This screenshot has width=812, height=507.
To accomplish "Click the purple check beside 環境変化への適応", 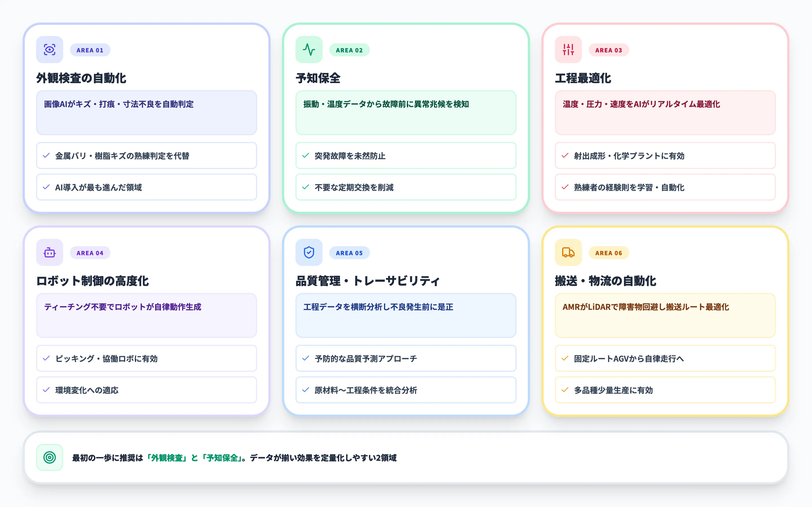I will click(x=46, y=390).
